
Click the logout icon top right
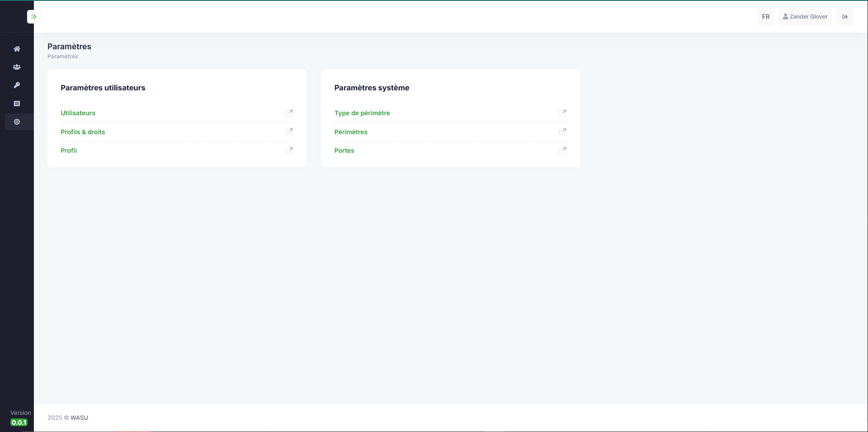tap(845, 17)
